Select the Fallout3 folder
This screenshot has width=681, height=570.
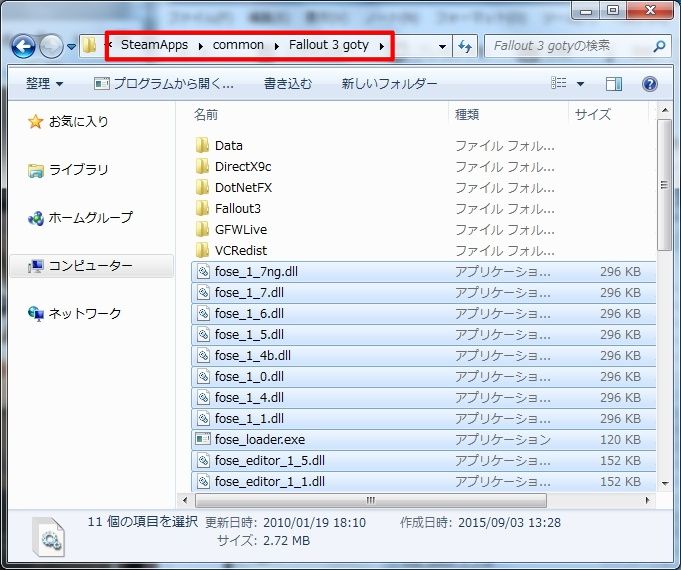(x=423, y=209)
